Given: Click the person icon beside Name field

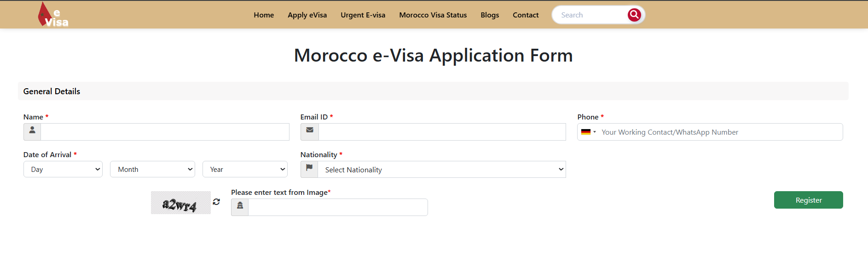Looking at the screenshot, I should pos(32,131).
